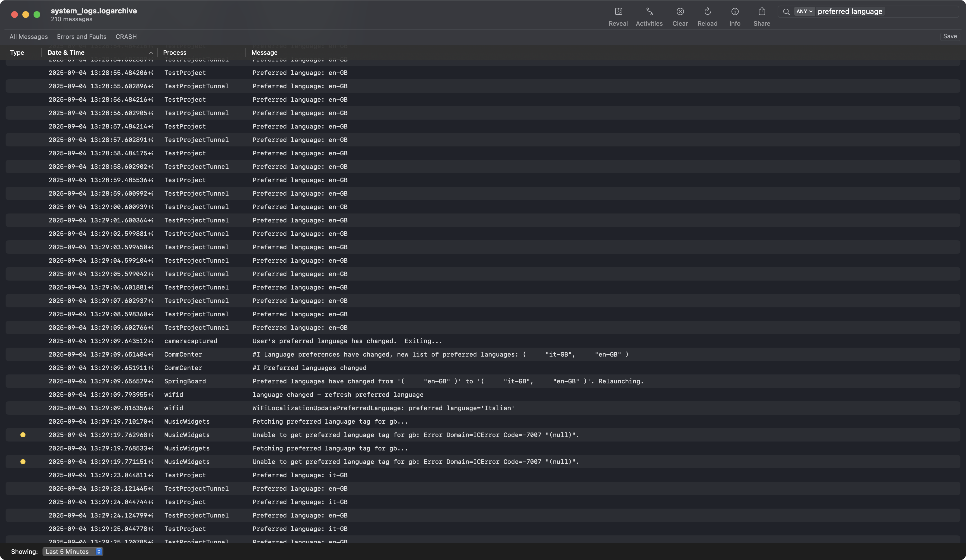
Task: Click the Process column header
Action: [174, 53]
